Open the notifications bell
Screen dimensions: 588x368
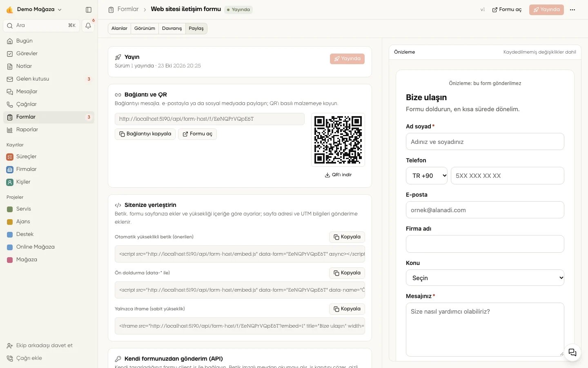pos(88,25)
